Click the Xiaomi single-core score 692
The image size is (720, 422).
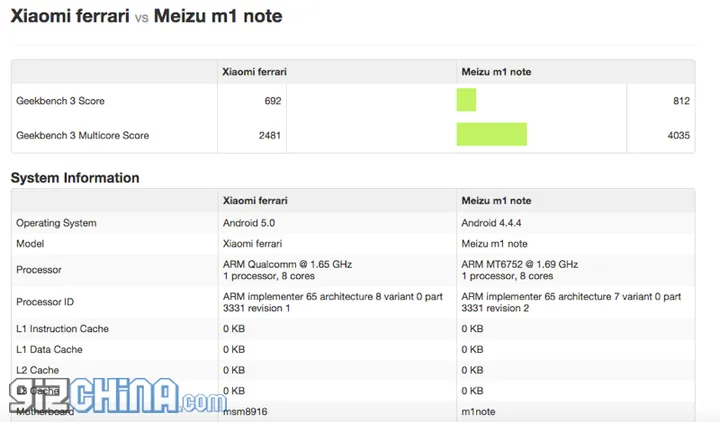tap(272, 101)
